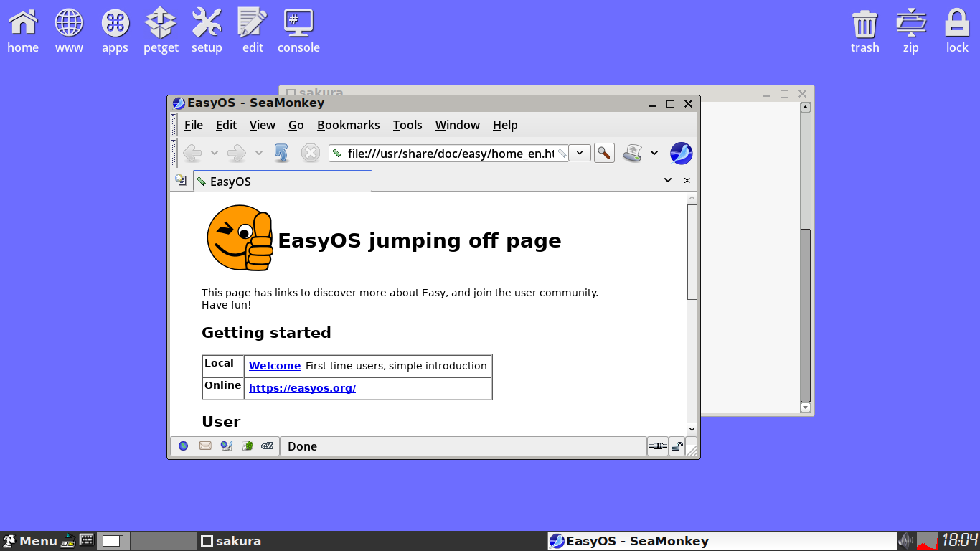Open Browser from status bar globe icon

(184, 446)
